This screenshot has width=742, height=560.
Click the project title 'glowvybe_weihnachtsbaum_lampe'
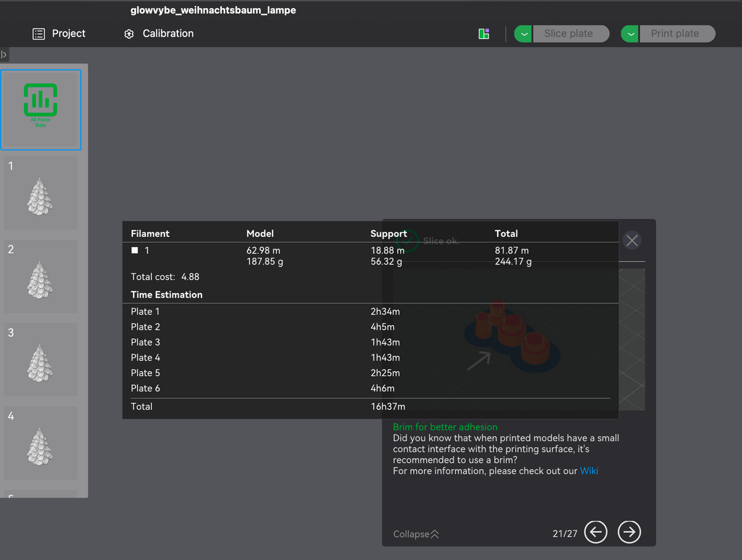point(213,11)
